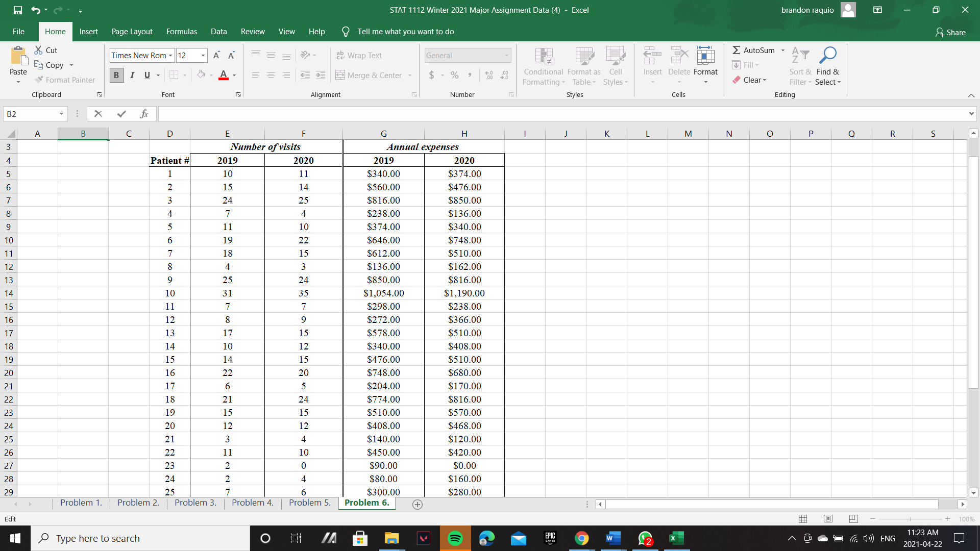Toggle Bold formatting
The width and height of the screenshot is (980, 551).
coord(116,75)
